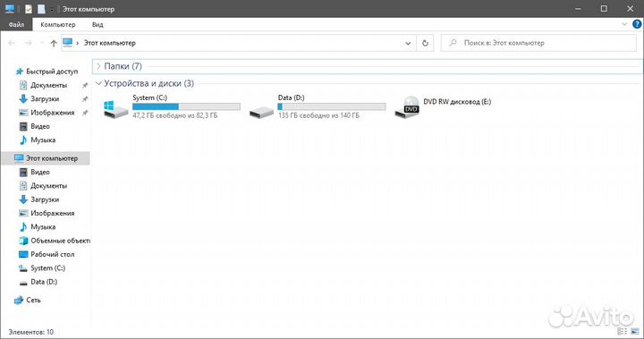Click text 47,2 ГБ свободно из 82,3 ГБ
644x339 pixels.
point(175,115)
